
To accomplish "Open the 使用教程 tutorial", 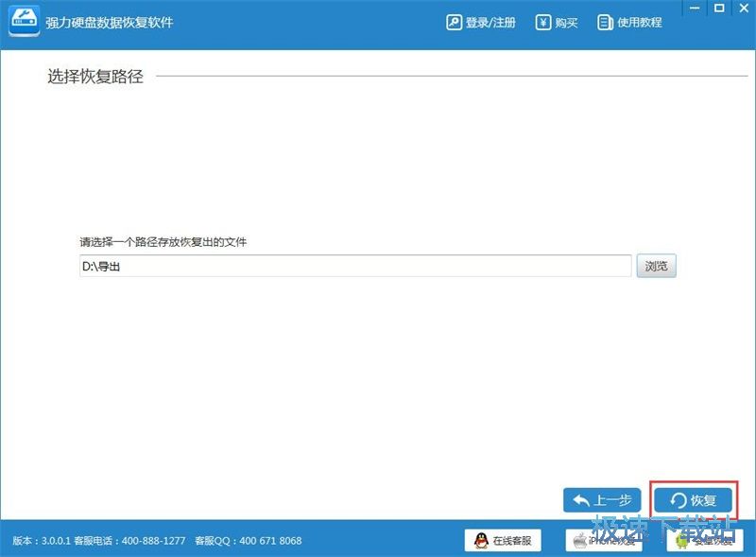I will point(629,23).
